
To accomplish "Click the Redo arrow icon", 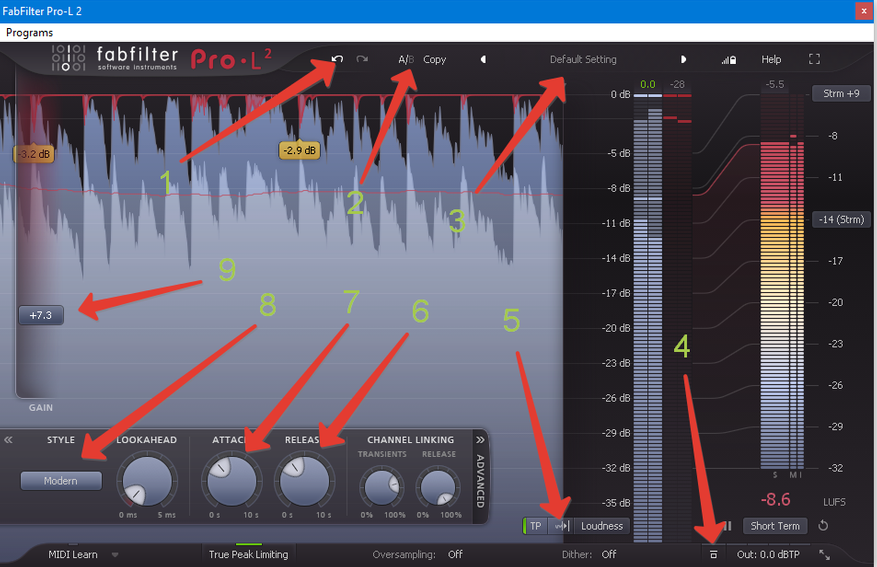I will pyautogui.click(x=362, y=59).
